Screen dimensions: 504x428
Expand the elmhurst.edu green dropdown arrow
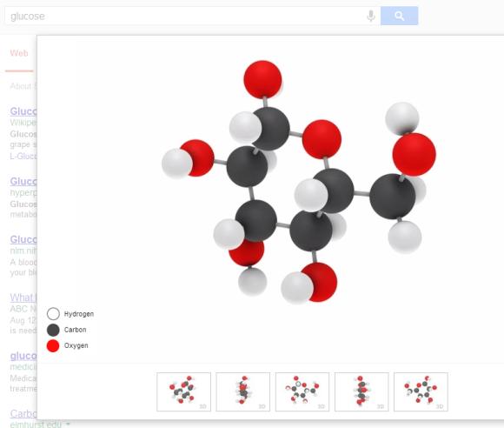click(68, 425)
